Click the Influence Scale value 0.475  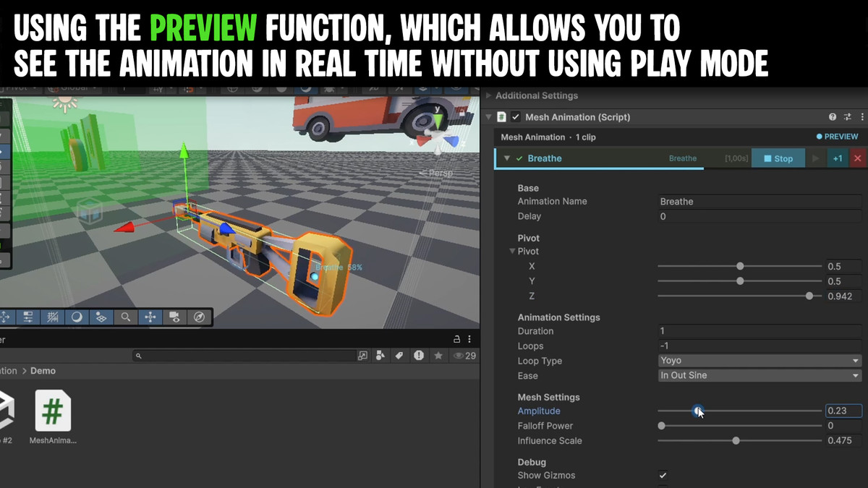point(843,440)
